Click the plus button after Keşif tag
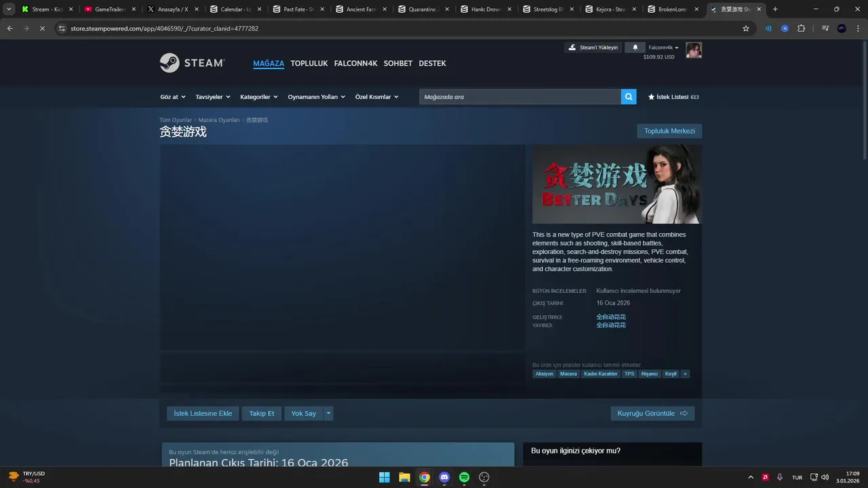 [685, 374]
